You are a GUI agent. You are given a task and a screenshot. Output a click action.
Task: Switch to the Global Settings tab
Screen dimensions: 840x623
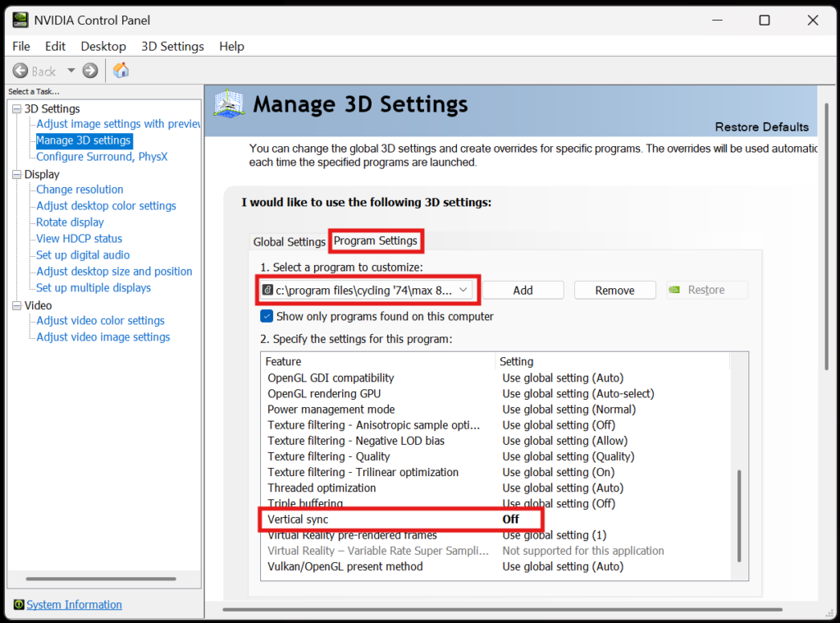pyautogui.click(x=289, y=241)
